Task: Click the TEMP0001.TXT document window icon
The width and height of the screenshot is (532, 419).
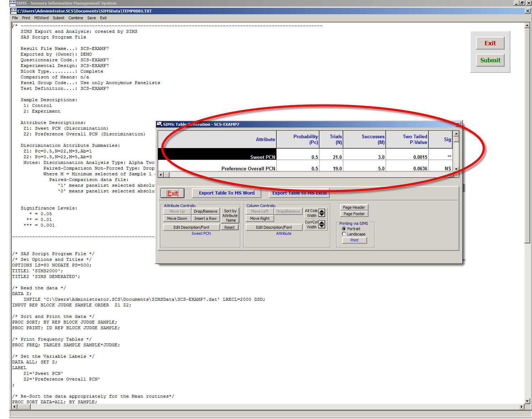Action: (x=14, y=11)
